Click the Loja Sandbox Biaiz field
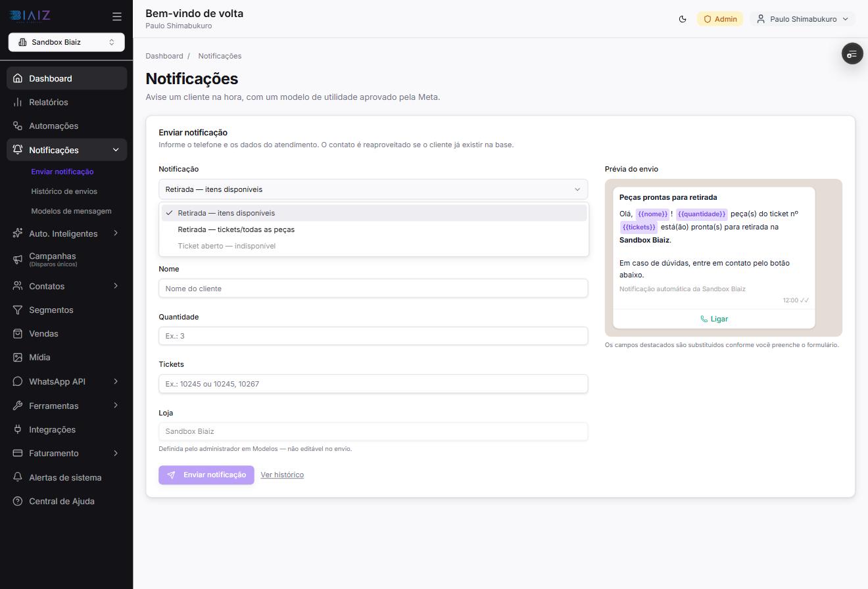868x589 pixels. pyautogui.click(x=373, y=431)
